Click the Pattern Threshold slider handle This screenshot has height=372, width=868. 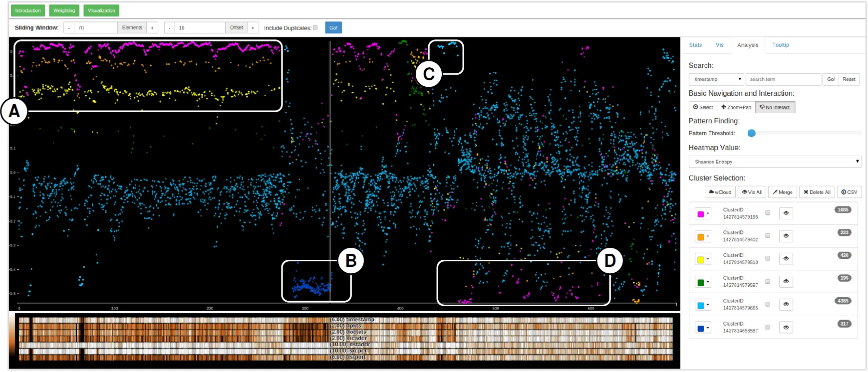(752, 133)
